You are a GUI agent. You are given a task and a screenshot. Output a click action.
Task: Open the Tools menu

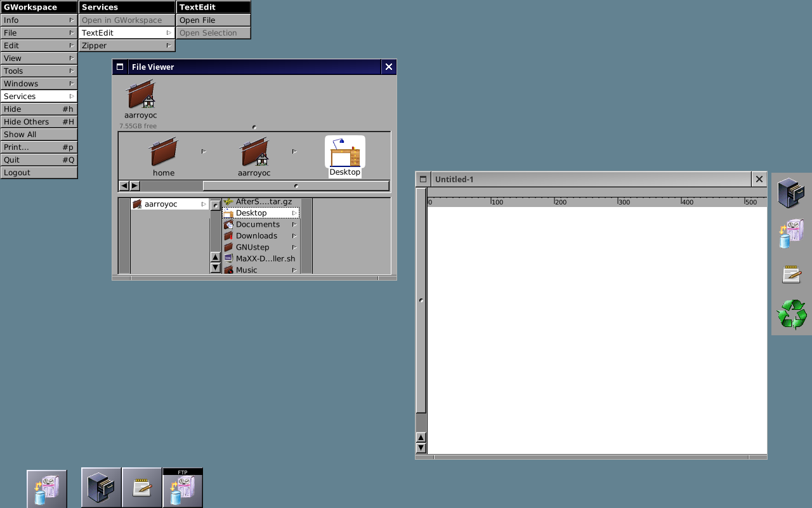tap(39, 71)
